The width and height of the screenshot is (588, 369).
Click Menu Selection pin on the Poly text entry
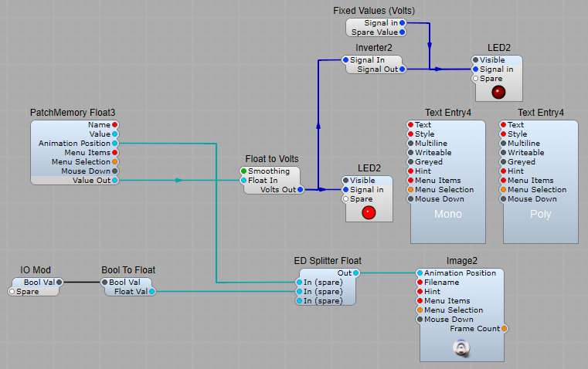point(503,190)
